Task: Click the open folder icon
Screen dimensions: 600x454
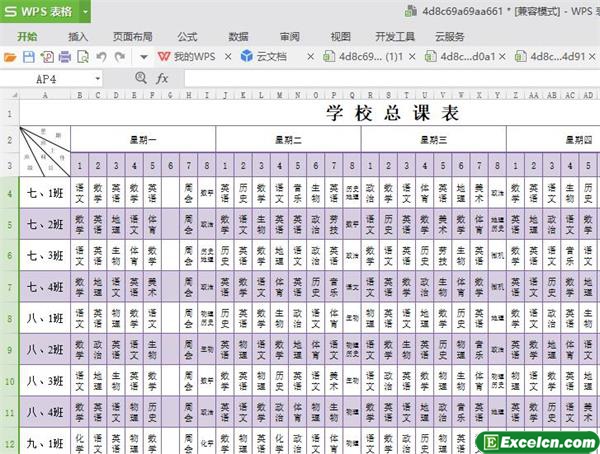Action: coord(10,57)
